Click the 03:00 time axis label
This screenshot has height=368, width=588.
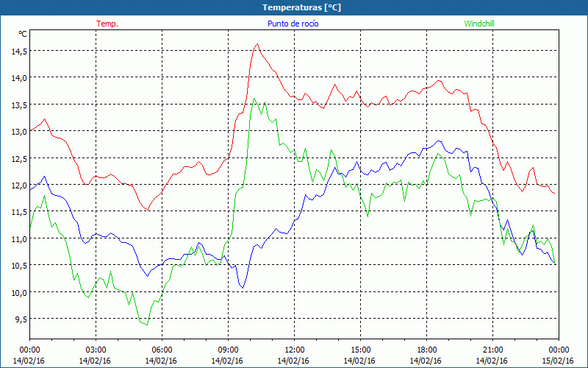pos(96,350)
